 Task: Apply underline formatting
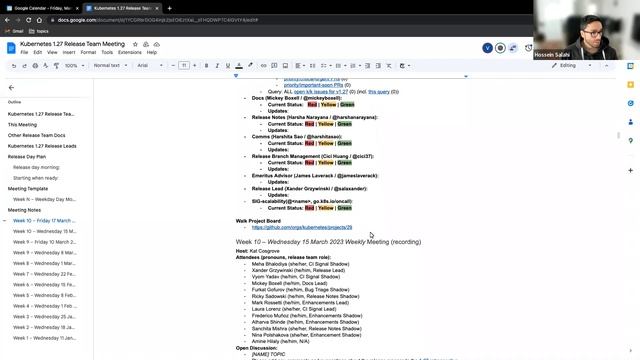click(x=228, y=66)
